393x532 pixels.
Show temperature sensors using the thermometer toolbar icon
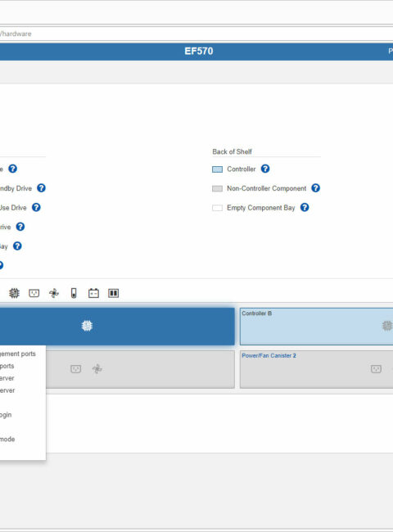pos(74,293)
